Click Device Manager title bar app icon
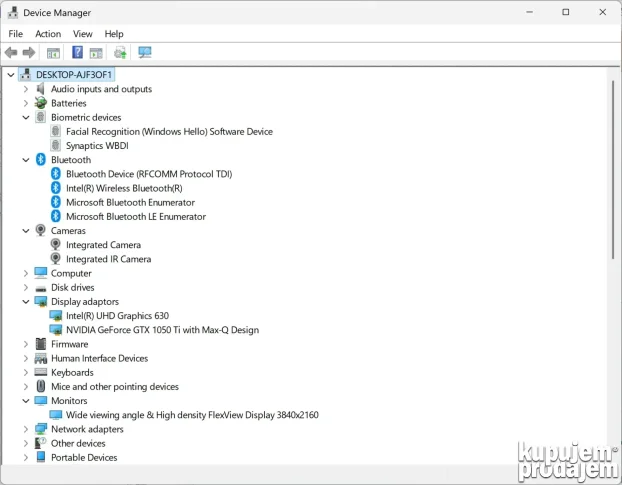622x485 pixels. click(x=13, y=13)
